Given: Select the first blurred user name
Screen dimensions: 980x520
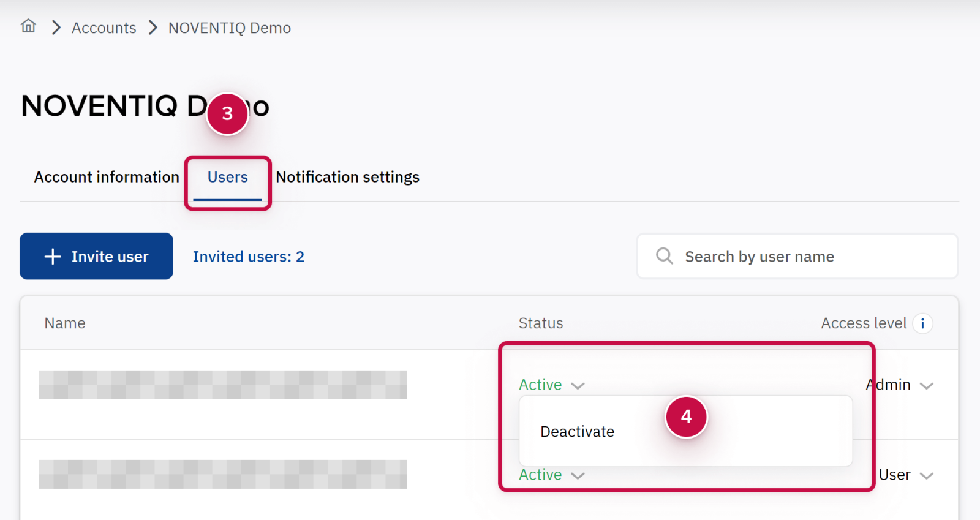Looking at the screenshot, I should pyautogui.click(x=223, y=385).
